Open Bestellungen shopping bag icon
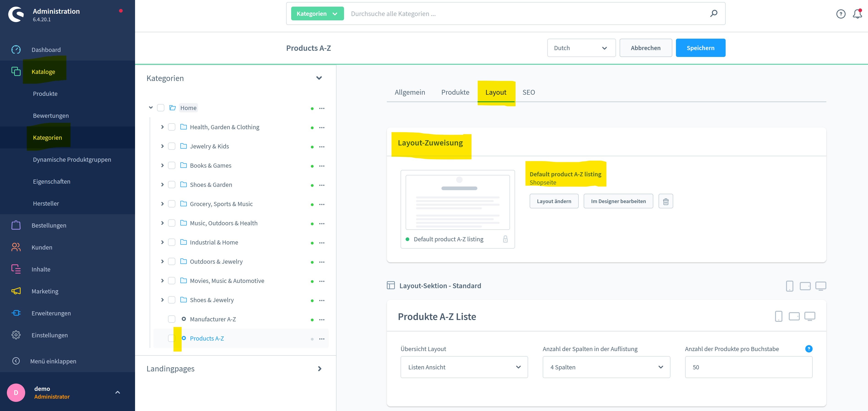This screenshot has height=411, width=868. click(x=16, y=225)
